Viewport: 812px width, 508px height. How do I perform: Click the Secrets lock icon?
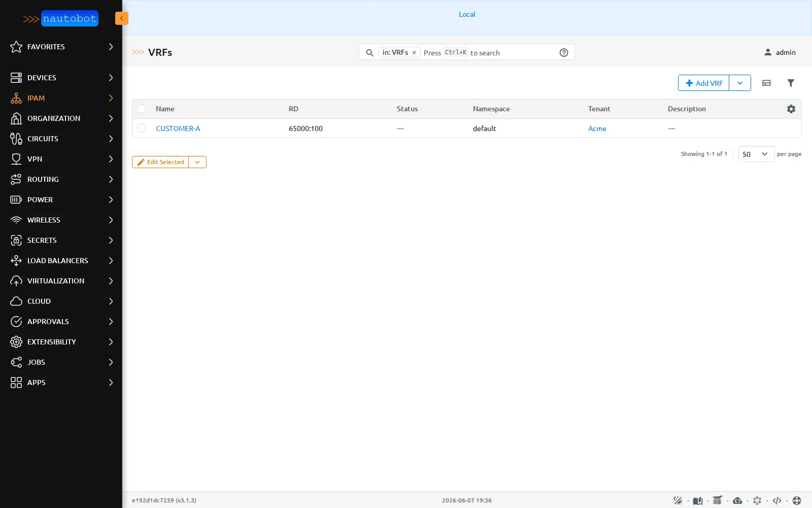(x=16, y=240)
